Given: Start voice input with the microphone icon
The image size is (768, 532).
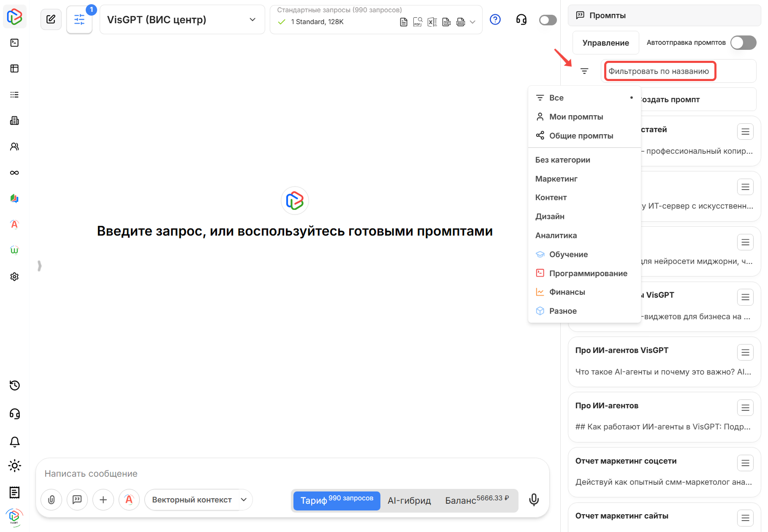Looking at the screenshot, I should click(x=534, y=499).
